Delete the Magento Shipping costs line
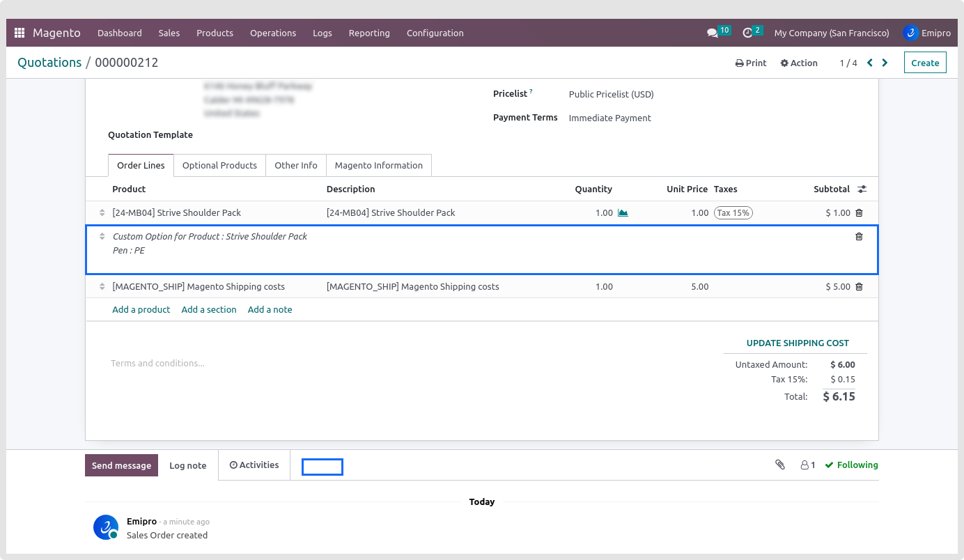 click(859, 287)
